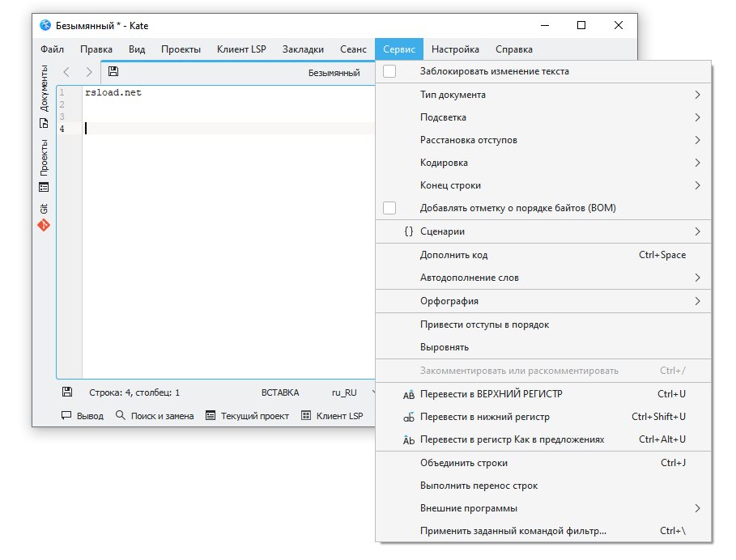Viewport: 736px width, 560px height.
Task: Select the Безымянный document tab
Action: [237, 73]
